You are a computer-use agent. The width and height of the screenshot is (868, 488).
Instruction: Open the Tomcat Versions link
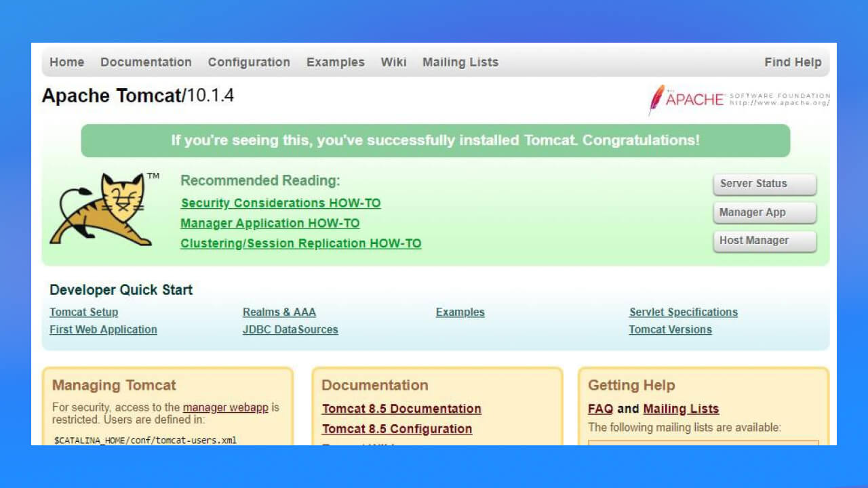(671, 330)
